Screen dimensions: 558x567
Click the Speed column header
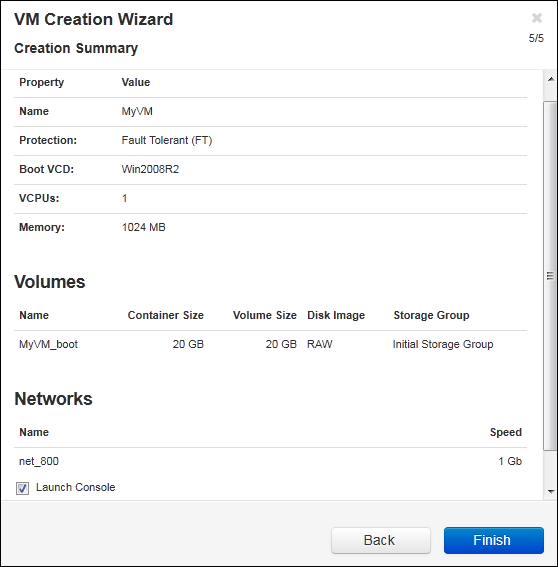pos(506,432)
